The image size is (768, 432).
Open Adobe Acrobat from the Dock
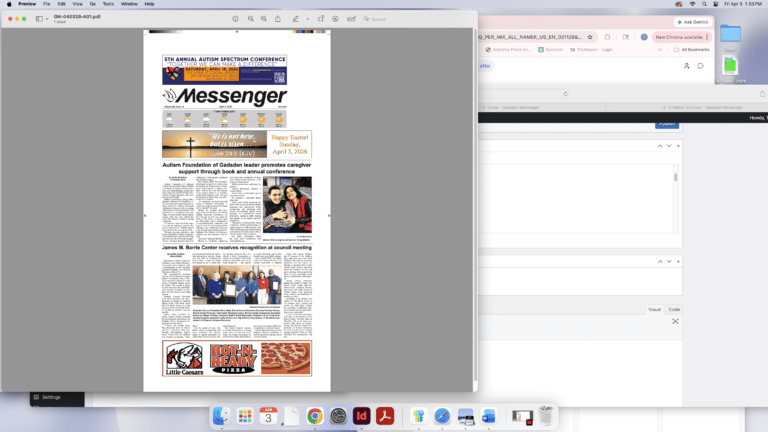tap(385, 416)
